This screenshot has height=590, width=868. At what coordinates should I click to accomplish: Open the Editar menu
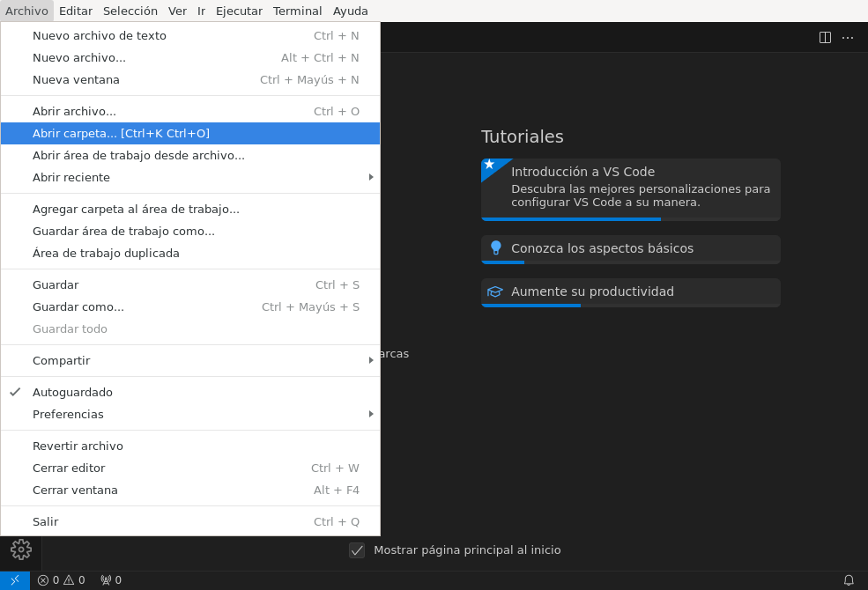[x=76, y=11]
